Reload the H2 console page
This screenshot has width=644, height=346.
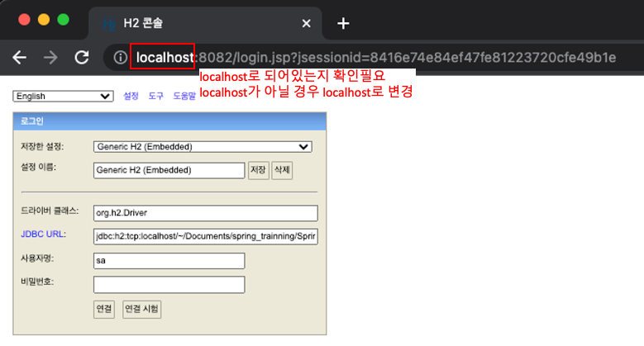(82, 58)
